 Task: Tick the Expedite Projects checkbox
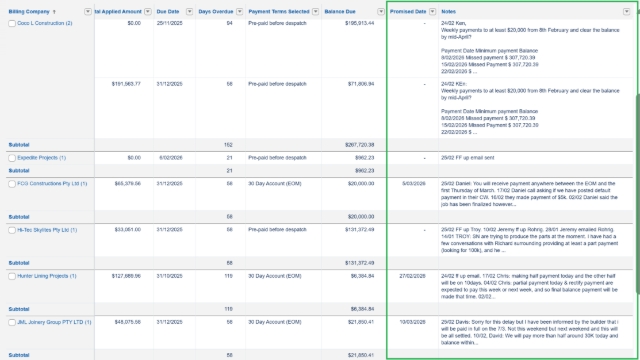pos(12,158)
